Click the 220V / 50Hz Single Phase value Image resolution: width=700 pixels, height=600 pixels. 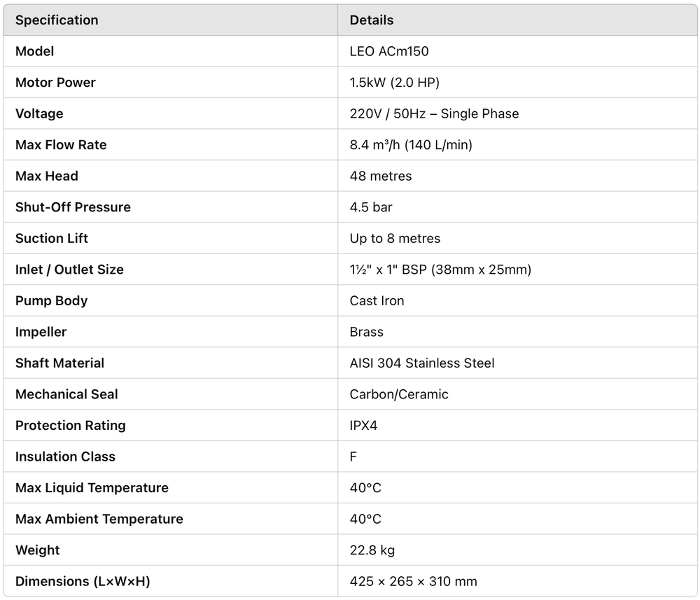click(434, 113)
